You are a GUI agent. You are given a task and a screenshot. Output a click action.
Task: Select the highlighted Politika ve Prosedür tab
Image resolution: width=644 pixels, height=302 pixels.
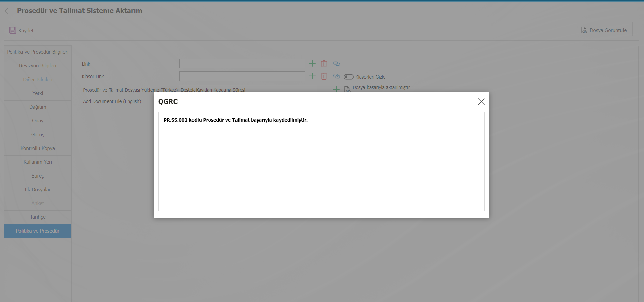pyautogui.click(x=38, y=231)
